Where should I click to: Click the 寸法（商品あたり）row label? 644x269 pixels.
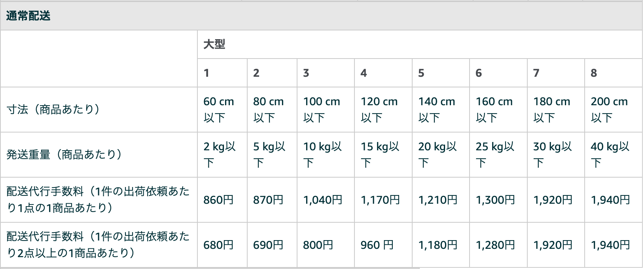pyautogui.click(x=53, y=110)
